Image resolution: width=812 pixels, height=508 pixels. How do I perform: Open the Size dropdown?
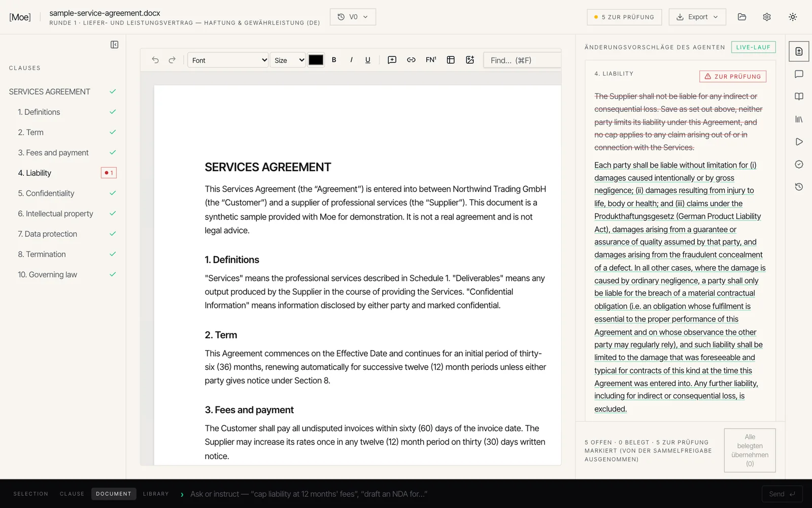tap(288, 60)
